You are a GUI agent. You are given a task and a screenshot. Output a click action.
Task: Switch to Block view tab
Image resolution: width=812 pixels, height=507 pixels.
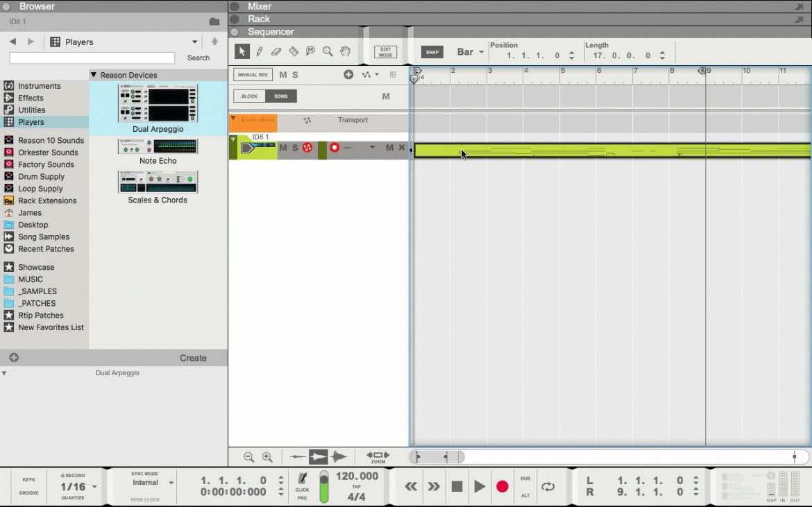tap(249, 96)
